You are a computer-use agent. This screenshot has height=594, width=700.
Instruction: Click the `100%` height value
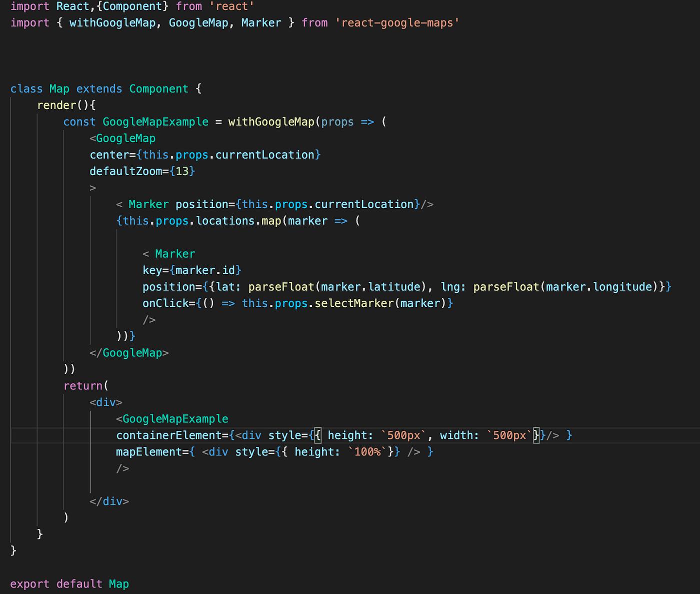[x=367, y=452]
